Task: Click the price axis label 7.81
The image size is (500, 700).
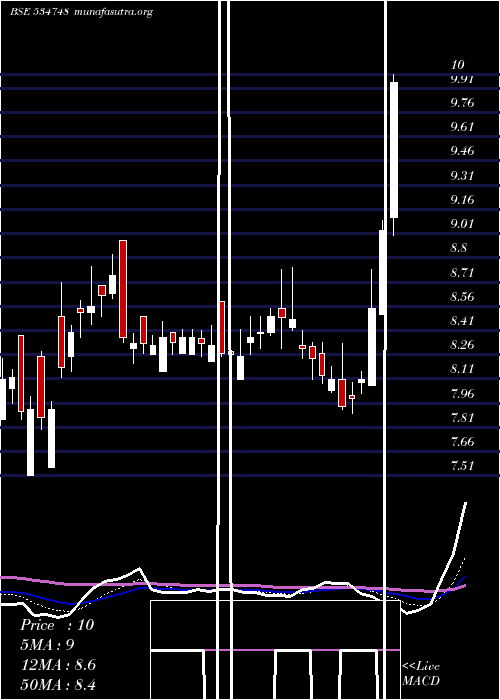Action: [x=462, y=417]
